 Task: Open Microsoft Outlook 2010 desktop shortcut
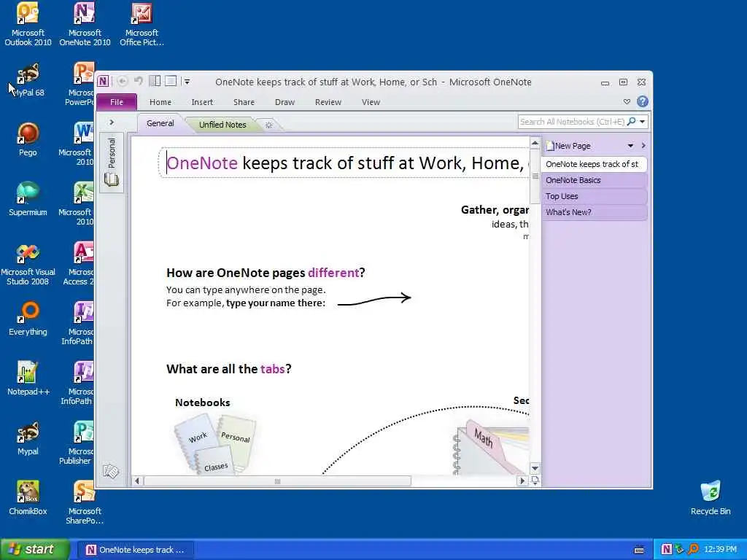[28, 24]
